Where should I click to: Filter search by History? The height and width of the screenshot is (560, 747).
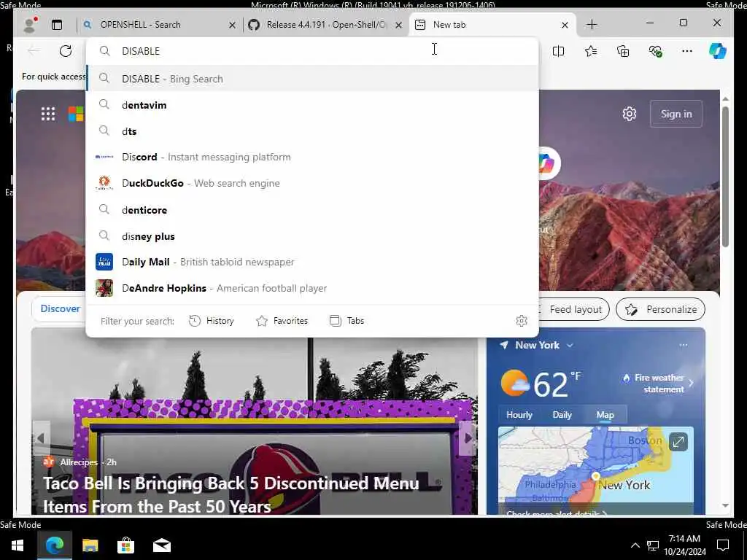[x=211, y=321]
